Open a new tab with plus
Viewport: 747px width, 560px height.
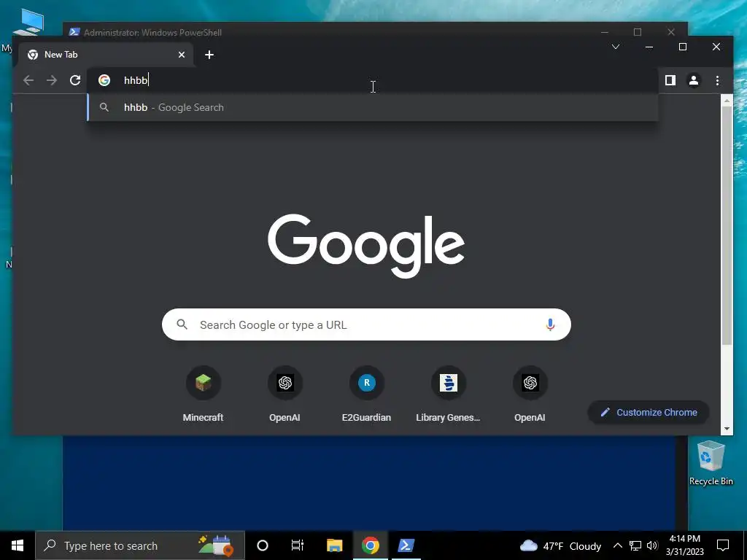(x=209, y=55)
